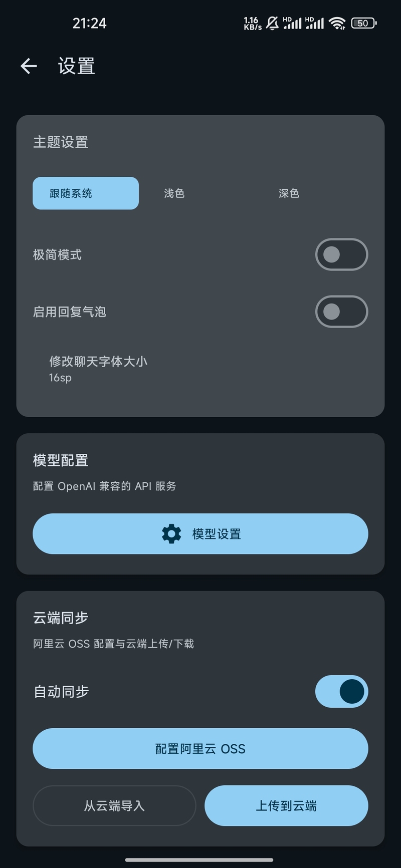Tap the 16sp font size value
Viewport: 401px width, 868px height.
click(x=60, y=378)
